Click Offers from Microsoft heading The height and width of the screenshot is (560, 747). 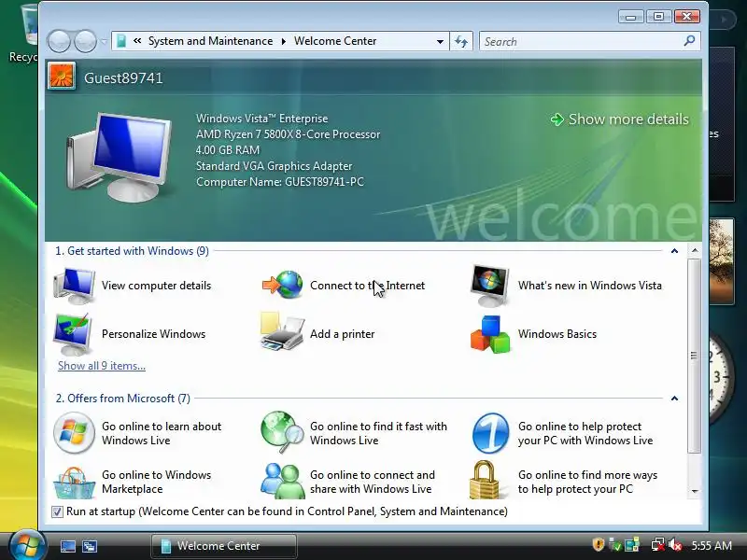pos(123,399)
